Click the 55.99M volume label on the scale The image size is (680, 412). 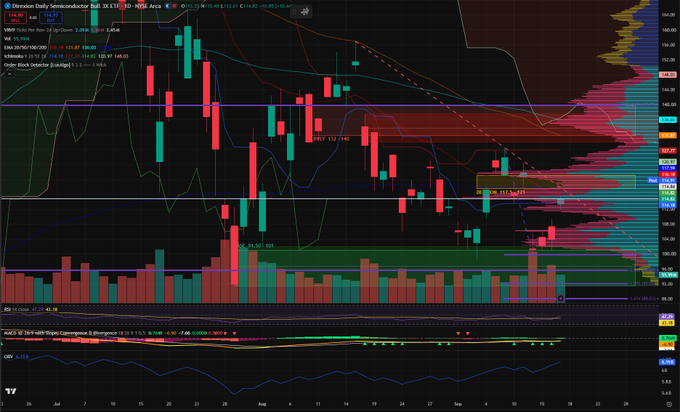668,275
